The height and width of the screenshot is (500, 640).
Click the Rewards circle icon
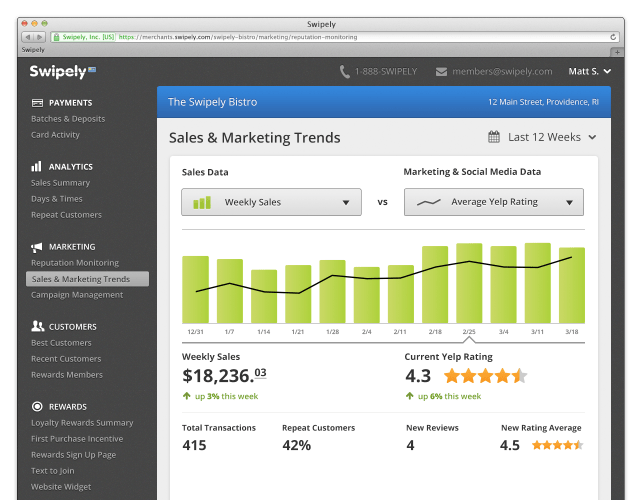coord(37,407)
